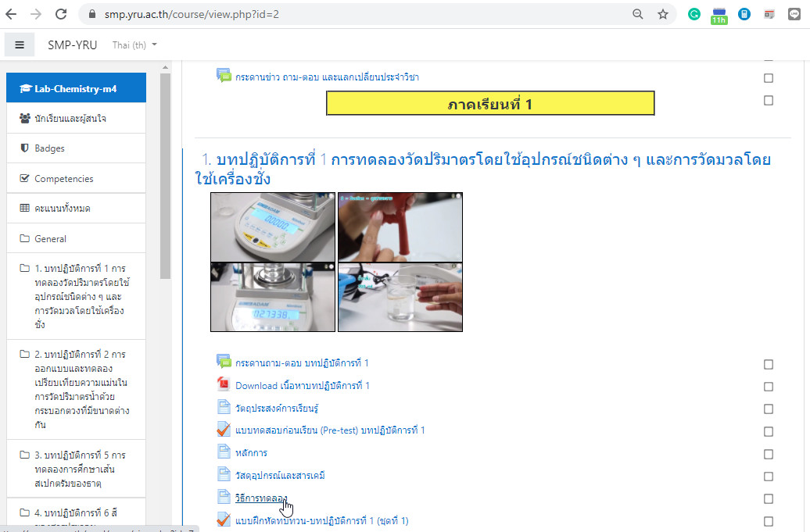Toggle the hamburger side menu button

pos(20,45)
